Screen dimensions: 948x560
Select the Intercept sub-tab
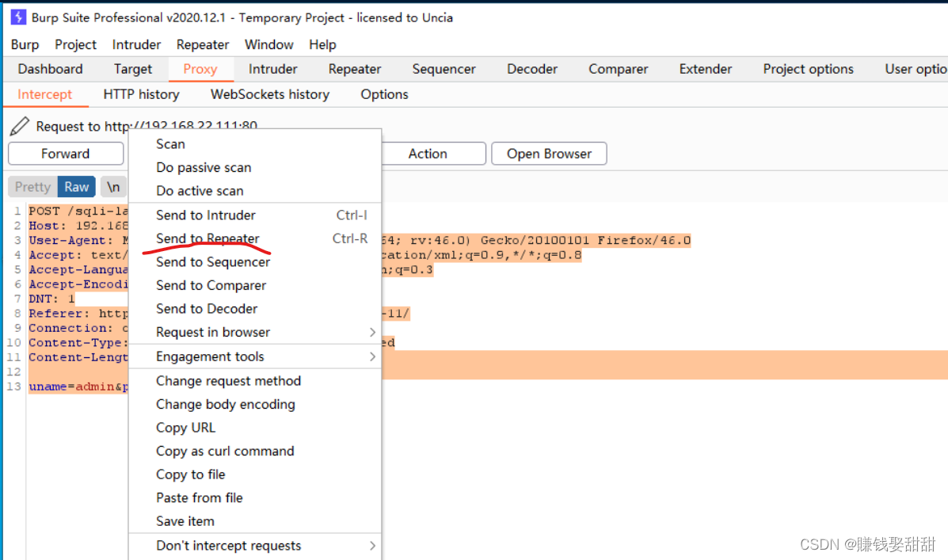(x=44, y=95)
